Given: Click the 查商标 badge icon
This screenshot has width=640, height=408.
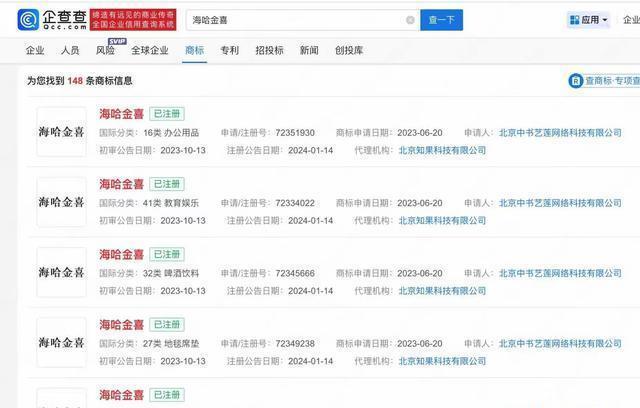Looking at the screenshot, I should 575,81.
